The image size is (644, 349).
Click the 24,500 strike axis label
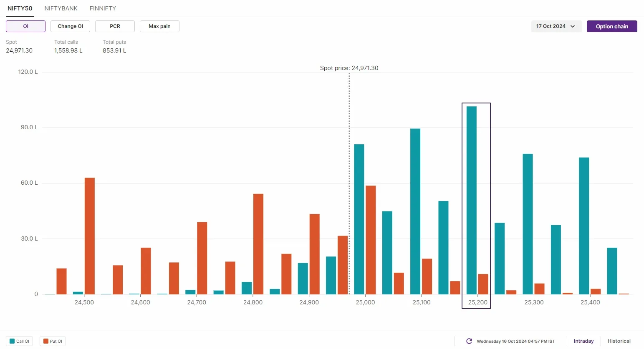84,302
